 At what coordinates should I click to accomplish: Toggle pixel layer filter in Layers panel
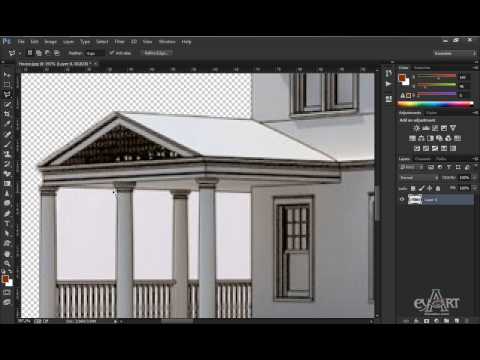point(431,167)
